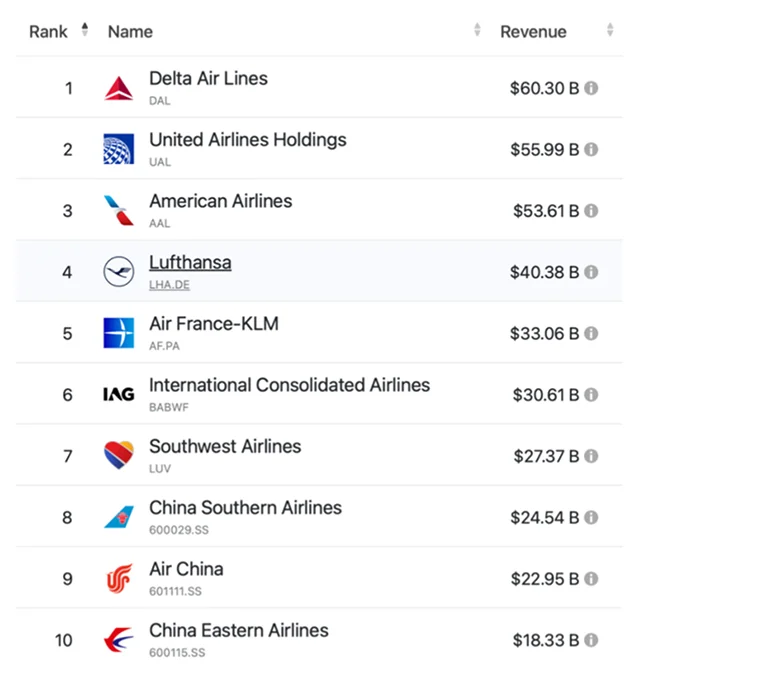This screenshot has height=690, width=780.
Task: Click the Delta Air Lines logo icon
Action: (118, 89)
